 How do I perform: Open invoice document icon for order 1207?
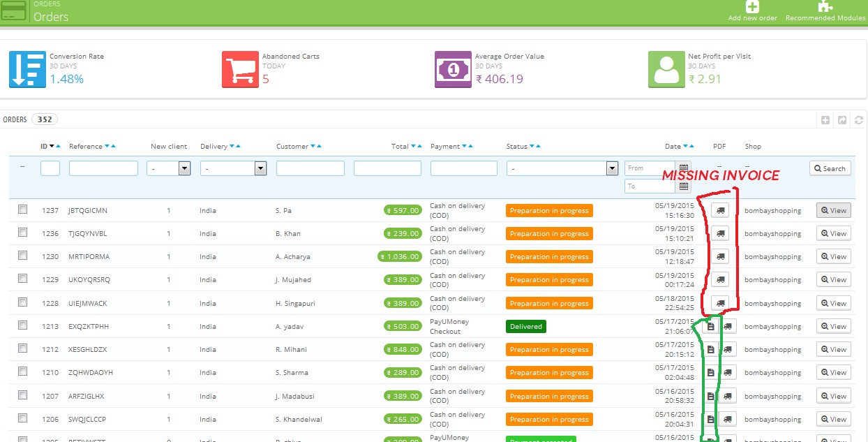click(x=710, y=396)
